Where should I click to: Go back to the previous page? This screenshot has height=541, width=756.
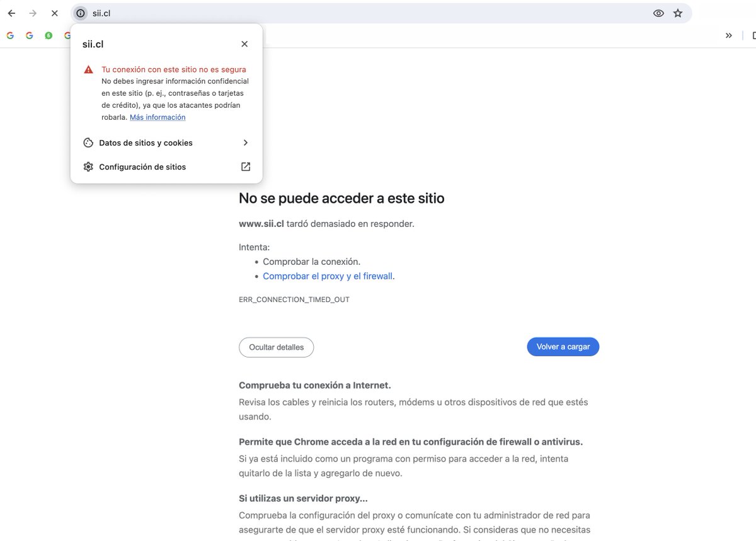11,13
